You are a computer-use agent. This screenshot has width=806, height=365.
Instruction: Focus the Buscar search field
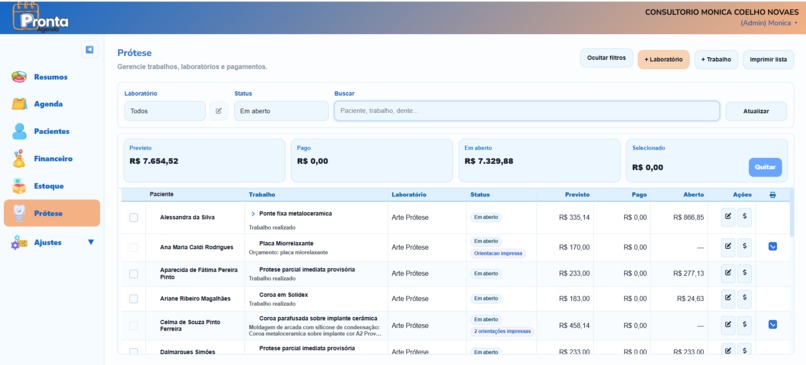tap(526, 111)
